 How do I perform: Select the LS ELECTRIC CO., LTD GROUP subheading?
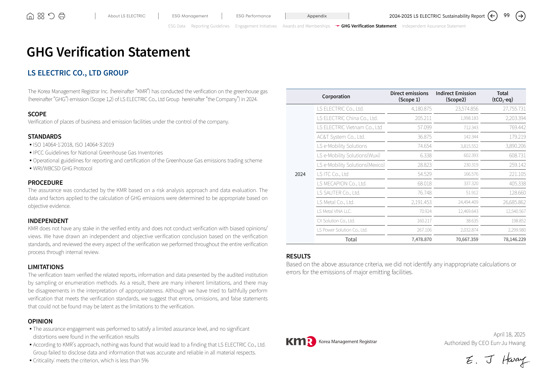click(78, 73)
